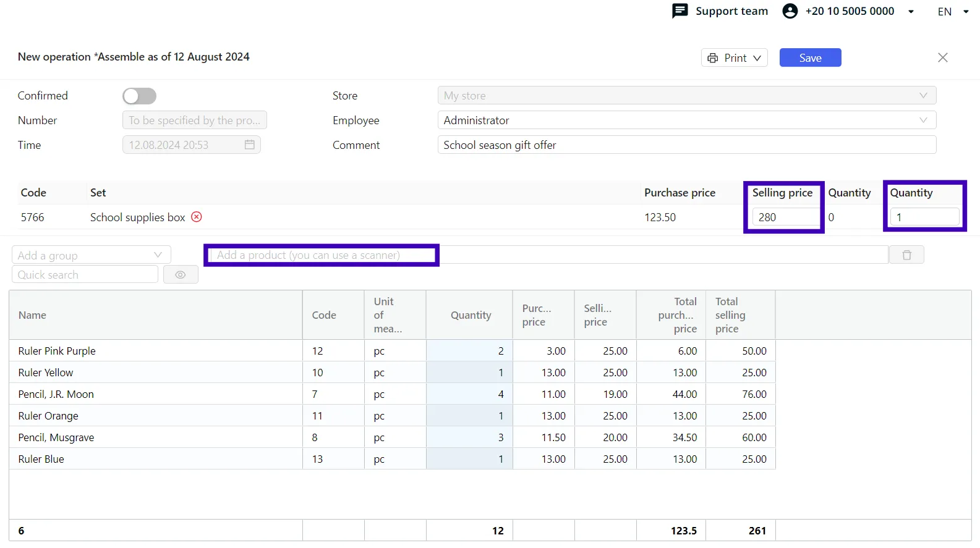Click the School supplies box set name

[137, 217]
